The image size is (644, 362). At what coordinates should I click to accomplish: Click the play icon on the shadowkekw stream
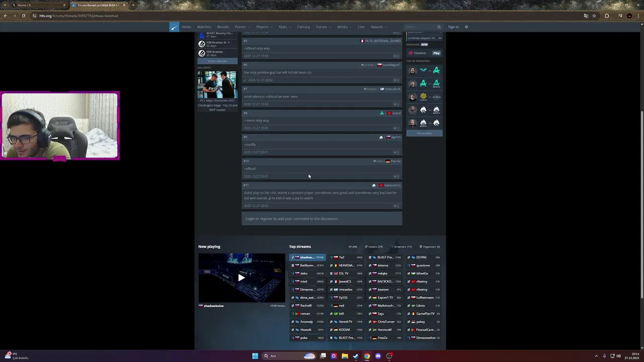[x=242, y=278]
